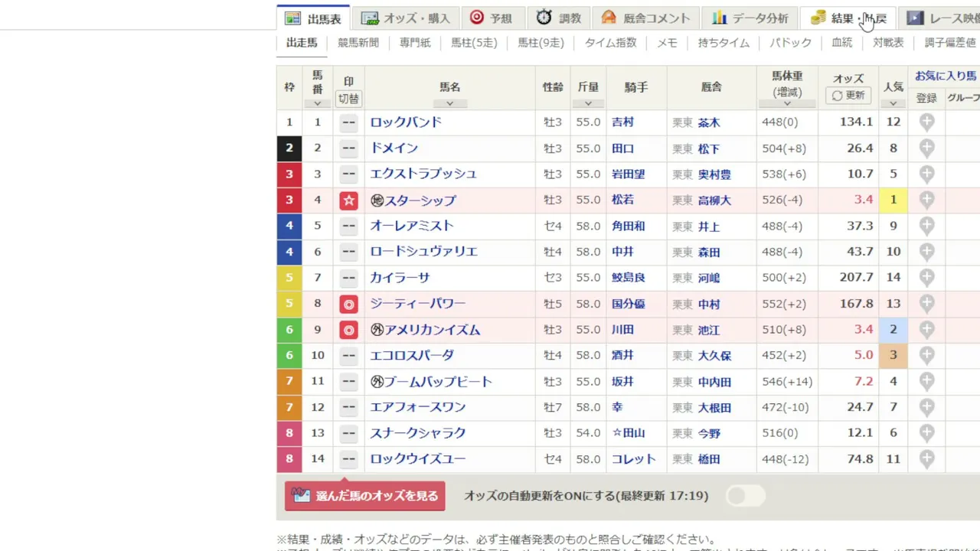Open jockey page for 川田
Image resolution: width=980 pixels, height=551 pixels.
(622, 330)
